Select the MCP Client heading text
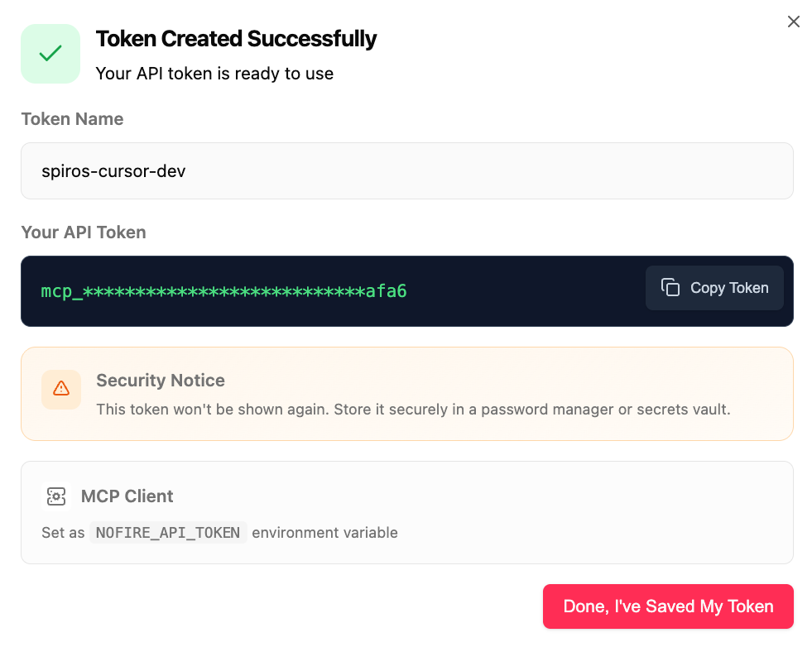 coord(127,496)
